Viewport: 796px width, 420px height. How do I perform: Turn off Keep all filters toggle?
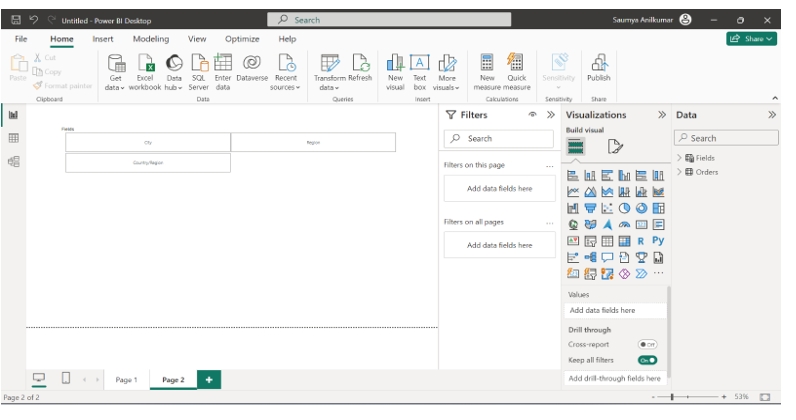pos(648,360)
